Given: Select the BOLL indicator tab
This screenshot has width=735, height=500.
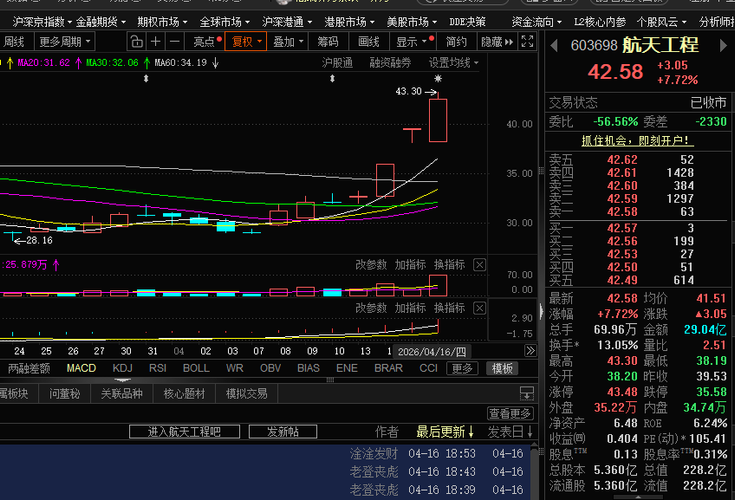Looking at the screenshot, I should (196, 368).
